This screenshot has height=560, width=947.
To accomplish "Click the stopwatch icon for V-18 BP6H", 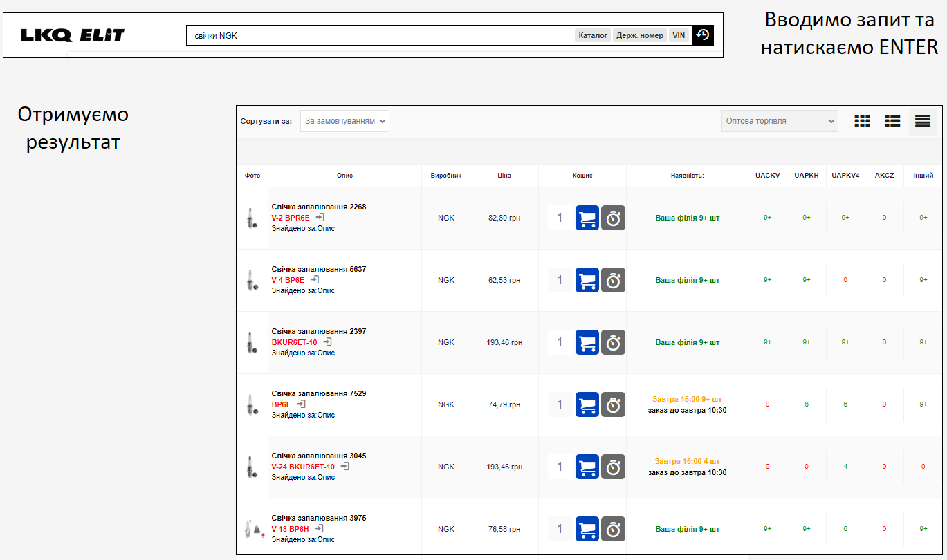I will coord(613,530).
